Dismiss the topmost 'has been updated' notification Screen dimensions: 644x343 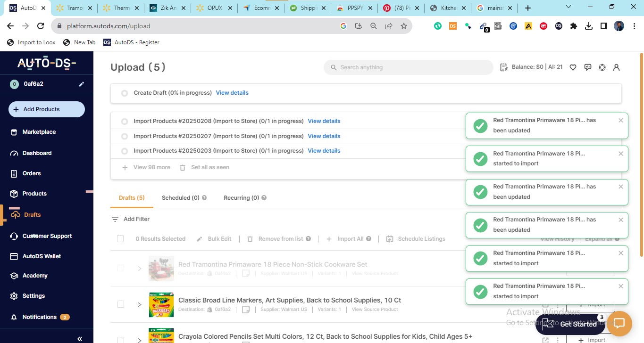[x=621, y=120]
